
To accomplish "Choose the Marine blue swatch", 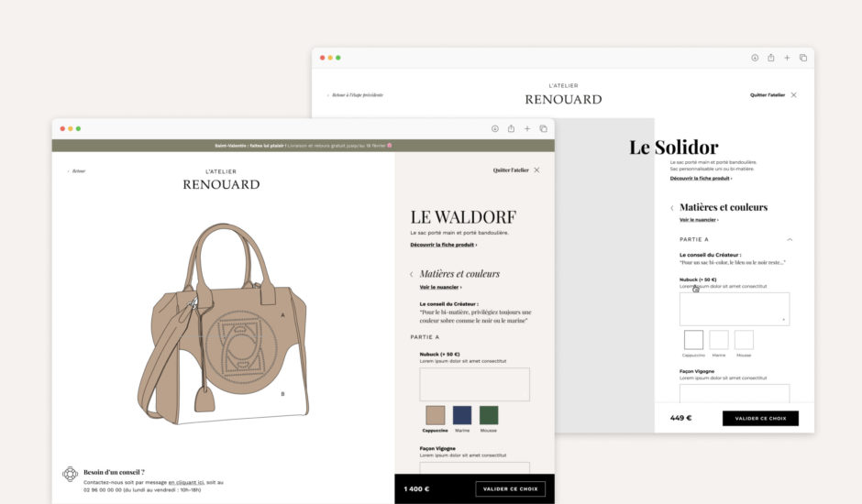I will 462,415.
